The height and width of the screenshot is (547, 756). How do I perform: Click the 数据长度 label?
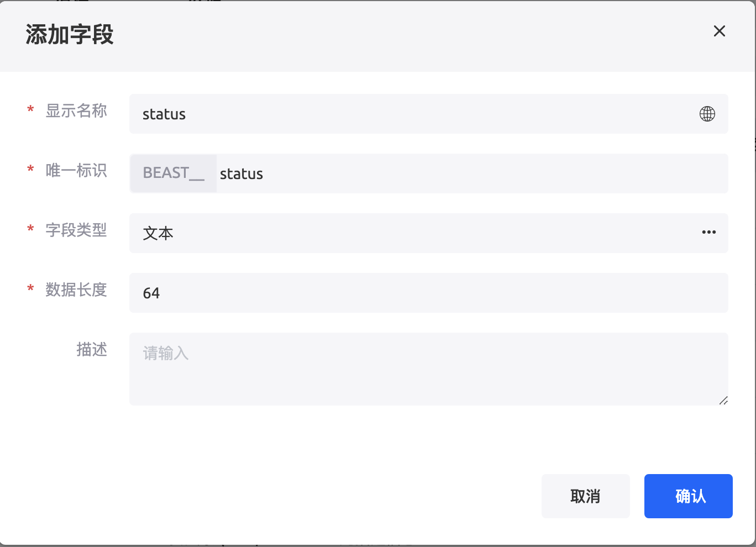[x=76, y=290]
